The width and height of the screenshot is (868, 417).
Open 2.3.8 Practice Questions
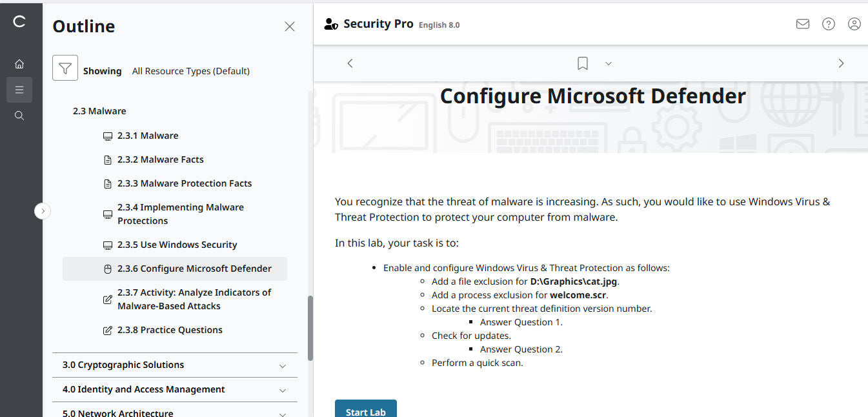[x=169, y=330]
